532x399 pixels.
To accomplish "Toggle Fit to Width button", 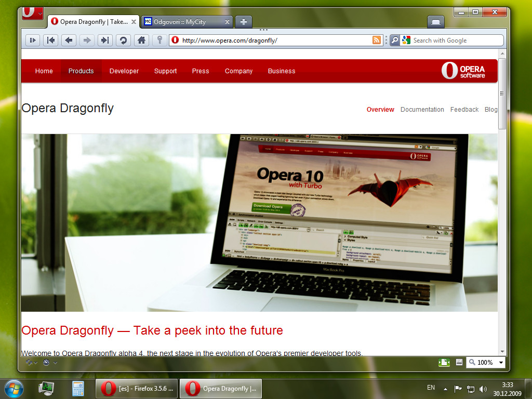I will pyautogui.click(x=444, y=362).
